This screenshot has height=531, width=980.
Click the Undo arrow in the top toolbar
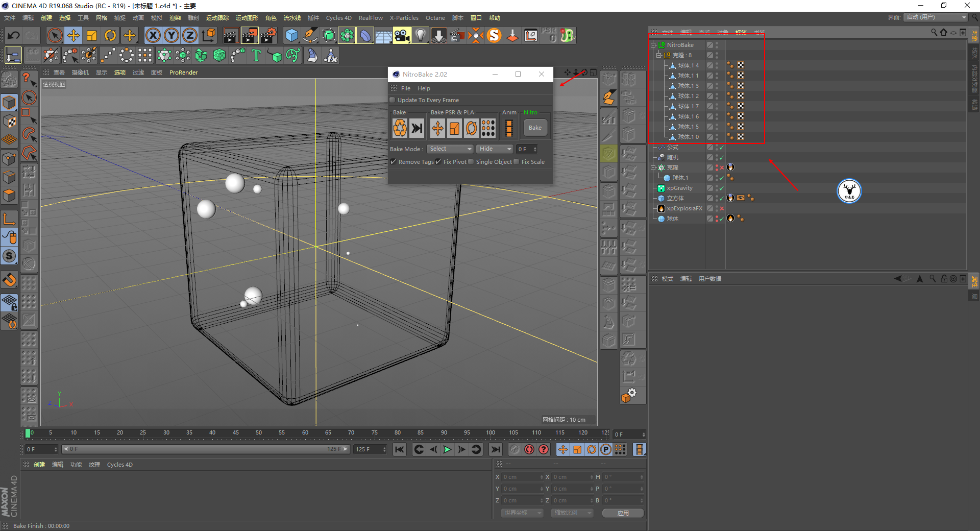point(14,35)
